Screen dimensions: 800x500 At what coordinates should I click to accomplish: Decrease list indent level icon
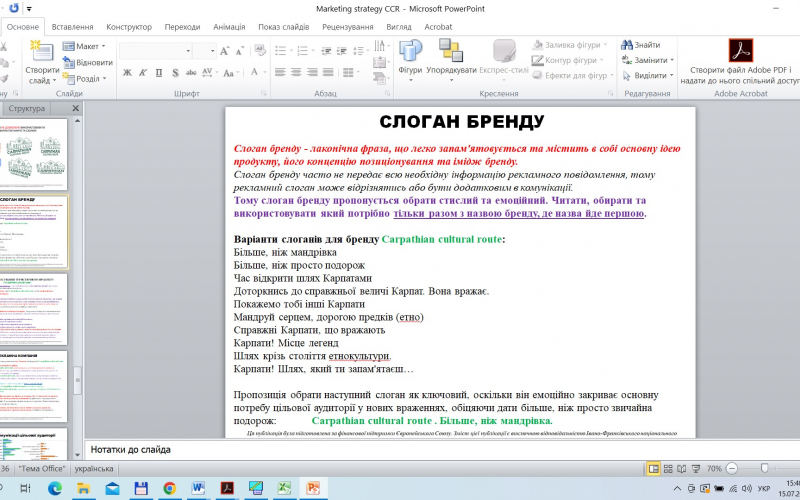(326, 51)
